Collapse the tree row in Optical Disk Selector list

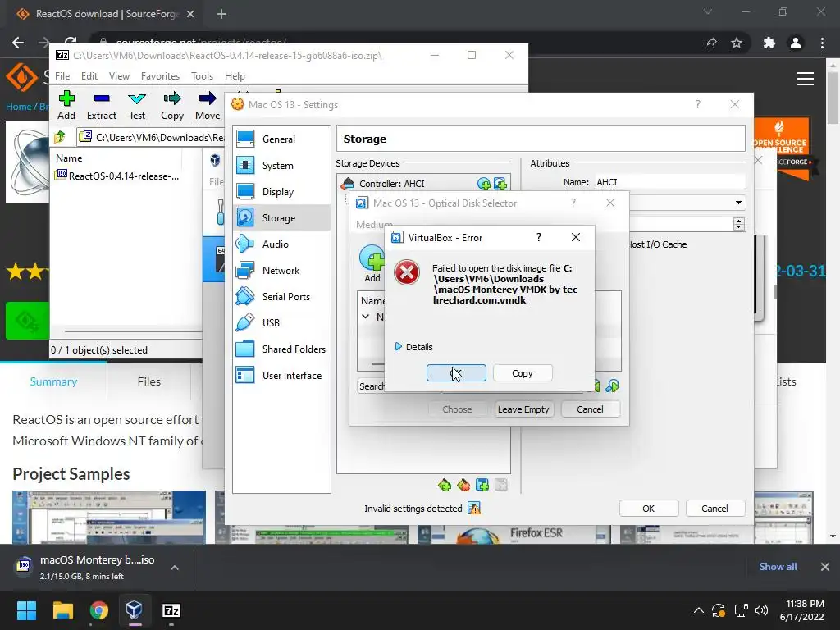365,317
